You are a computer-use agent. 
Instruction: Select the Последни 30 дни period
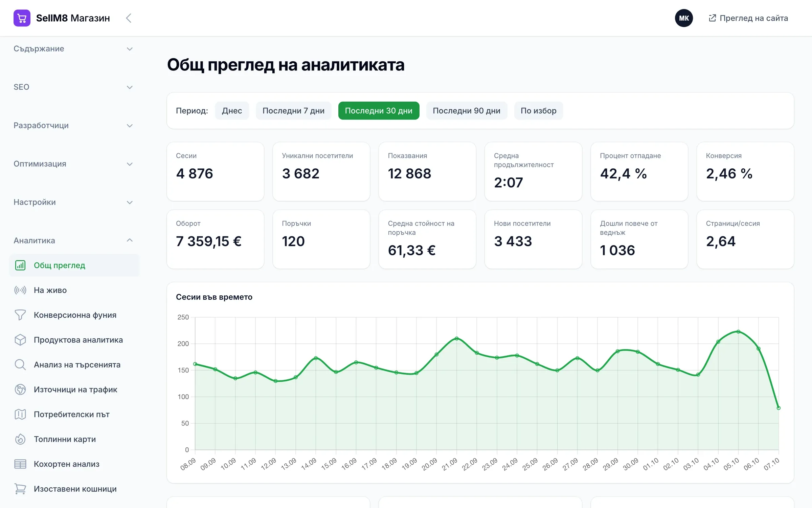[x=379, y=111]
